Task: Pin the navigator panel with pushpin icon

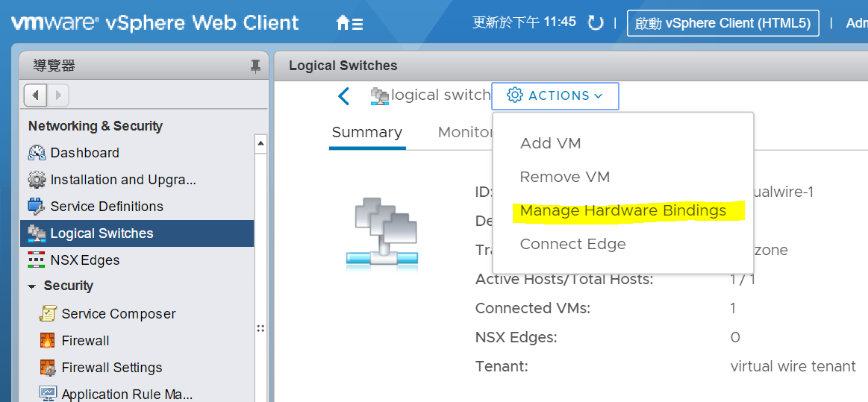Action: coord(255,66)
